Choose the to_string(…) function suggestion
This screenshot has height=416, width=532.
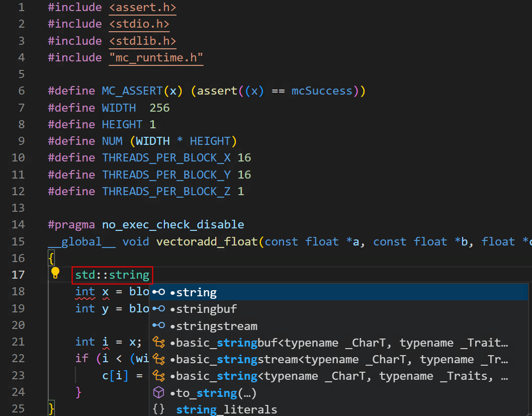coord(211,393)
